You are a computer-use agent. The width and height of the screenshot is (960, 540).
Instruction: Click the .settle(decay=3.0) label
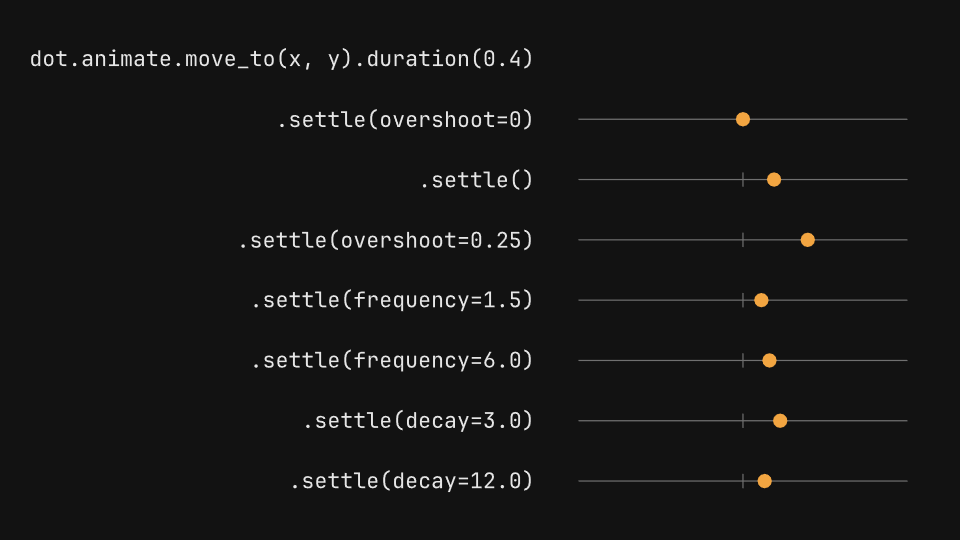tap(418, 421)
